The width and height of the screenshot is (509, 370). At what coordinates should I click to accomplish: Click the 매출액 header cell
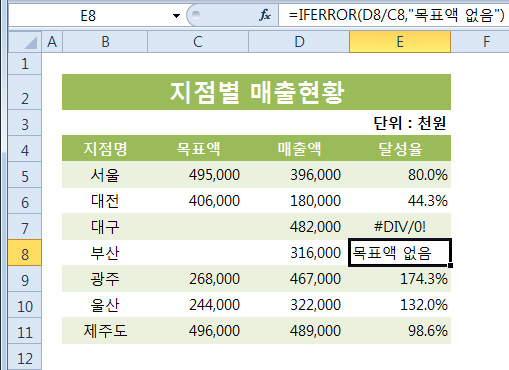pos(299,149)
